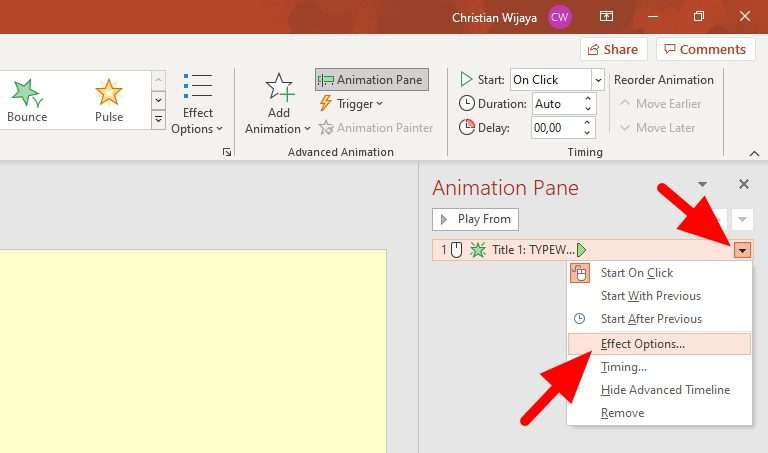
Task: Open the Comments button
Action: point(705,49)
